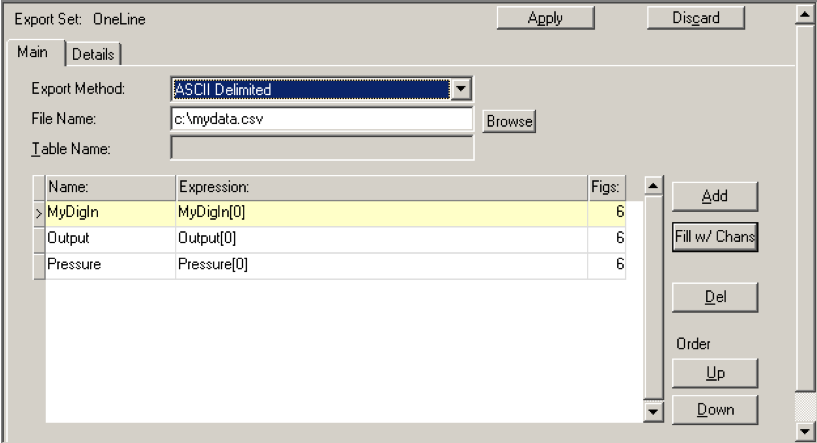
Task: Click the panel's outer scroll up arrow
Action: tap(803, 14)
